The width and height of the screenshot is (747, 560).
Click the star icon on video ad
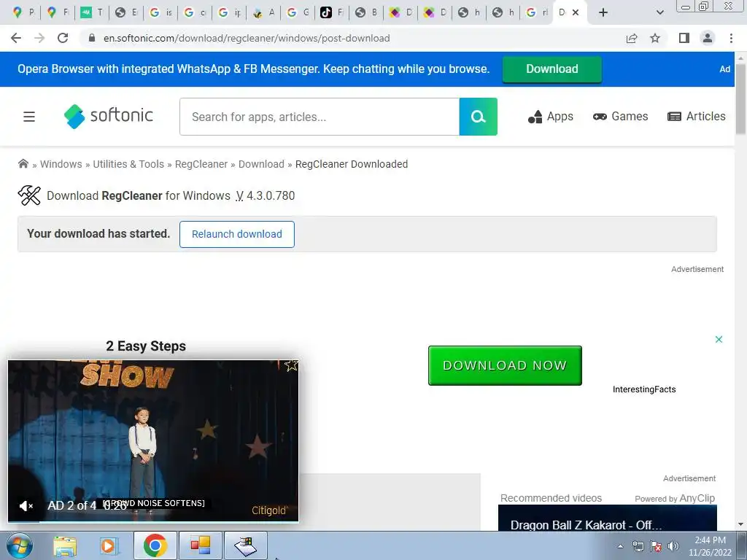pyautogui.click(x=290, y=366)
